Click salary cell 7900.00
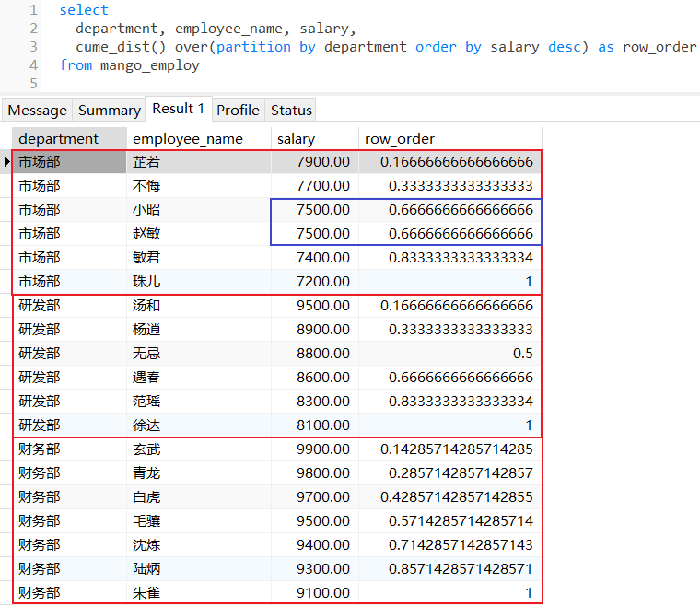The height and width of the screenshot is (606, 700). (x=315, y=161)
